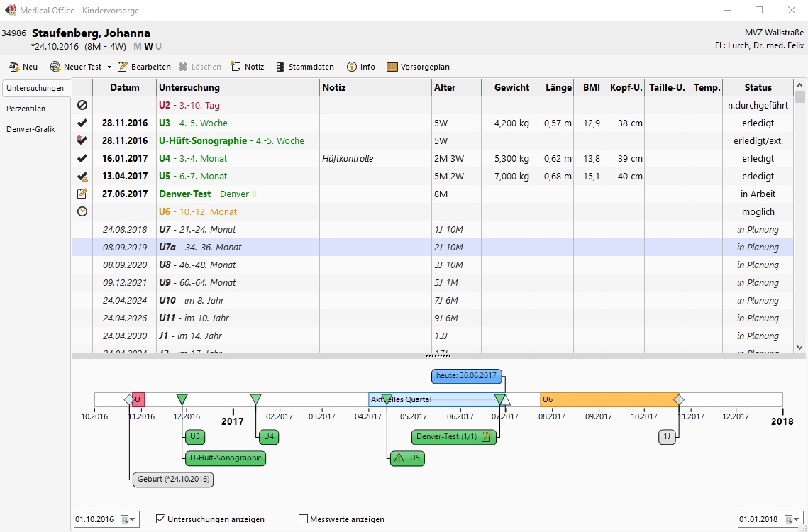Click the Bearbeiten pencil button
The width and height of the screenshot is (808, 532).
coord(144,67)
